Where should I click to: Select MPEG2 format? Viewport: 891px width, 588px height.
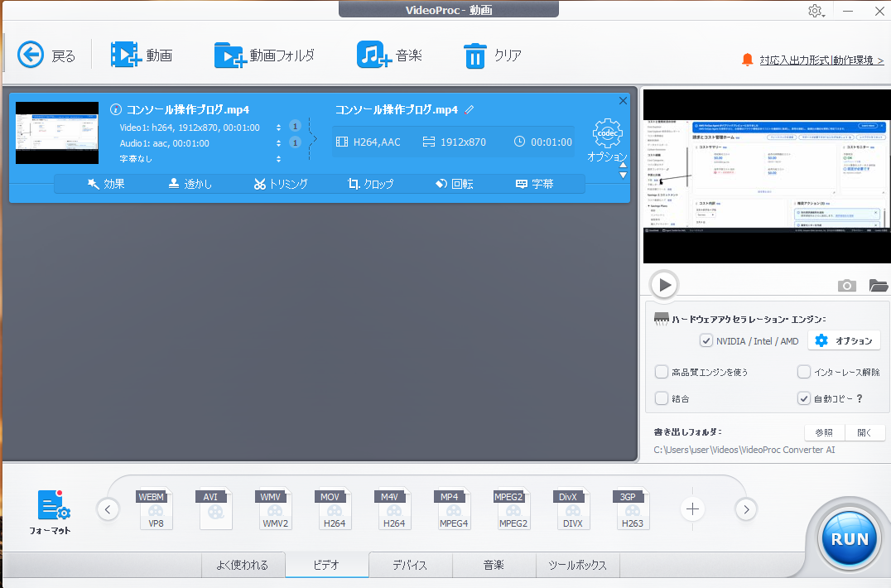[513, 509]
